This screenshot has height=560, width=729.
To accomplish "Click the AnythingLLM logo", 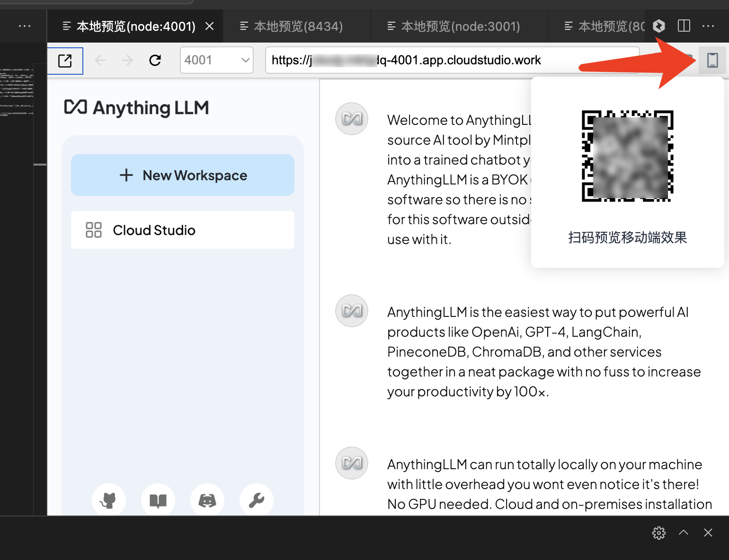I will tap(136, 108).
